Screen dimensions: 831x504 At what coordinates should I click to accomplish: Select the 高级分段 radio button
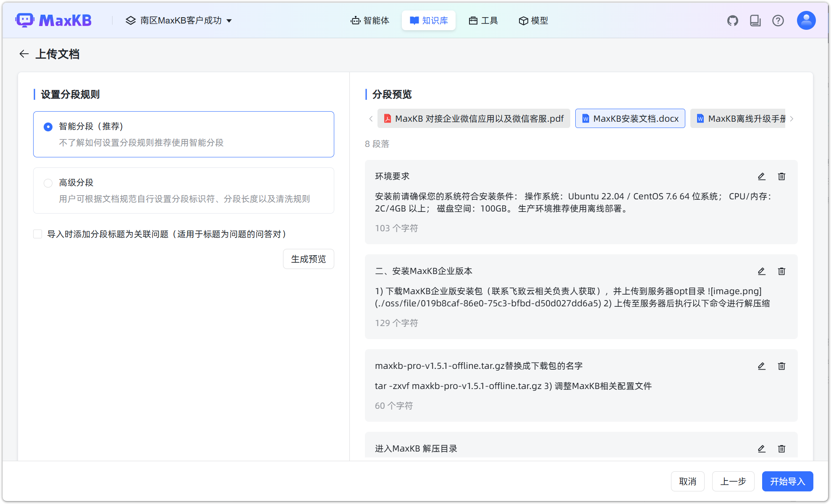tap(48, 183)
